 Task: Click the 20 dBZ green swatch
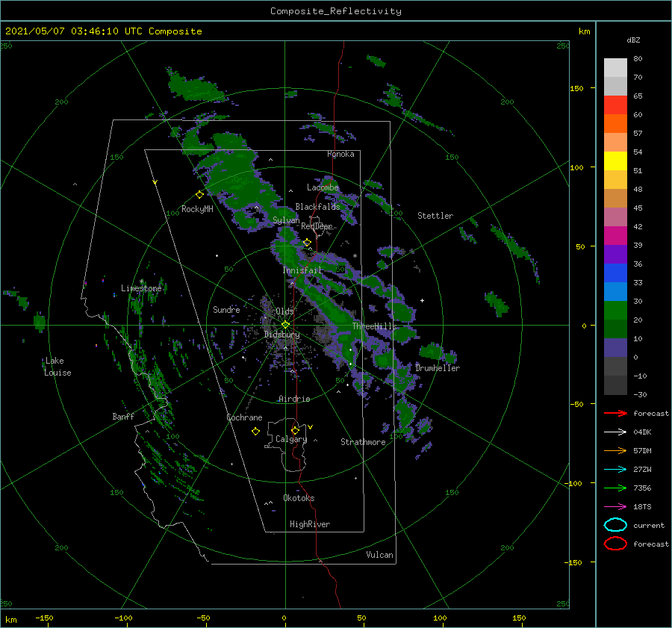615,329
